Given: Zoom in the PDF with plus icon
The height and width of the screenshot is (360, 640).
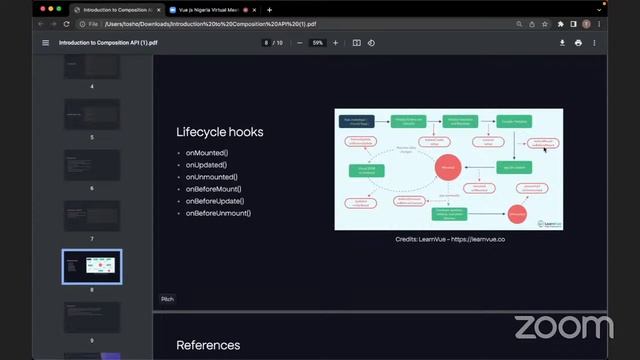Looking at the screenshot, I should (335, 43).
